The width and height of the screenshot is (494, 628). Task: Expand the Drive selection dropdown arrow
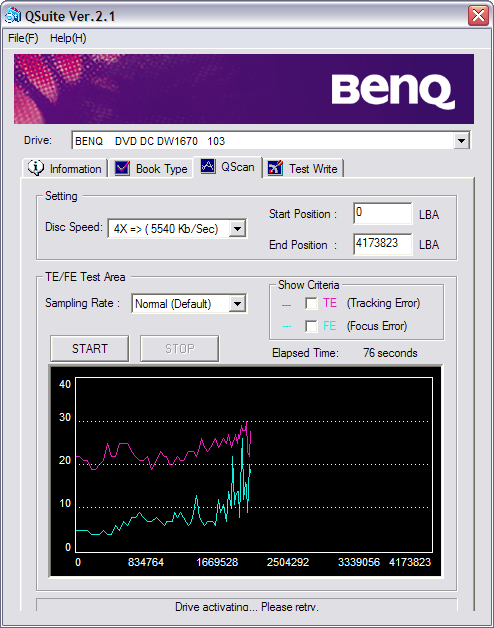pyautogui.click(x=461, y=141)
